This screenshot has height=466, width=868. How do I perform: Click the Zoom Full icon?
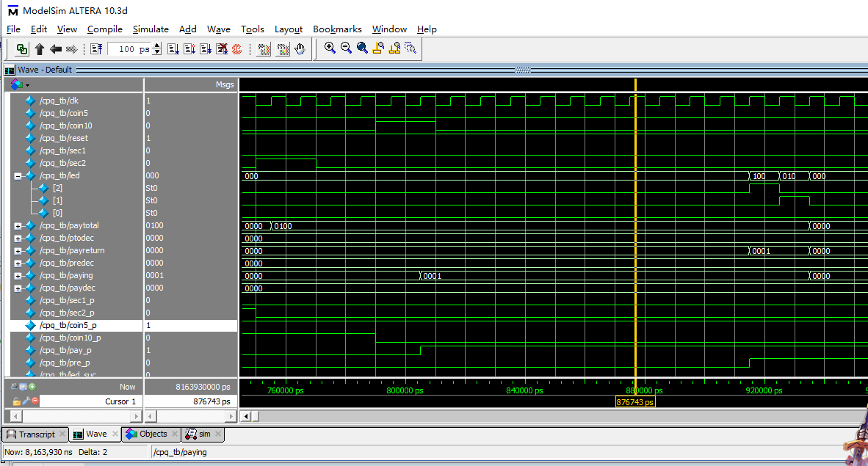tap(362, 48)
